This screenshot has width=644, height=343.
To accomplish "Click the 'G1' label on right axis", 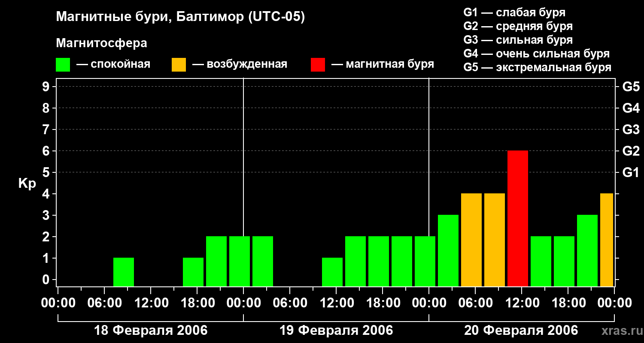I will click(631, 173).
